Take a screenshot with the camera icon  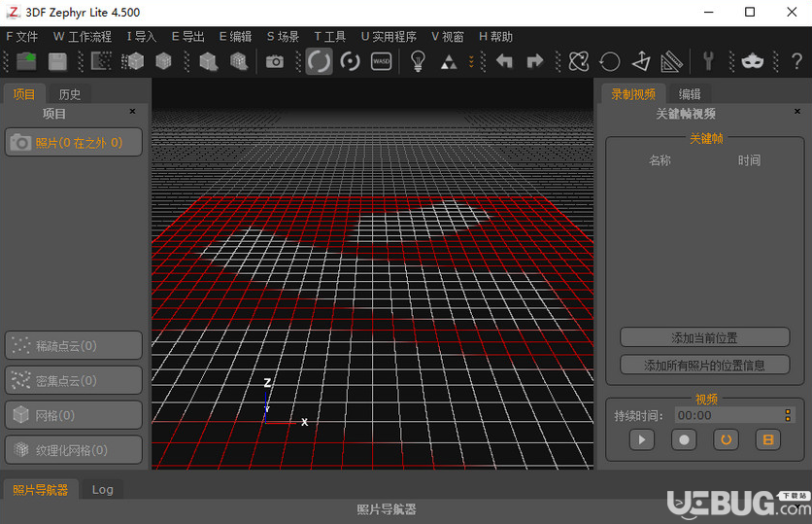click(x=275, y=61)
